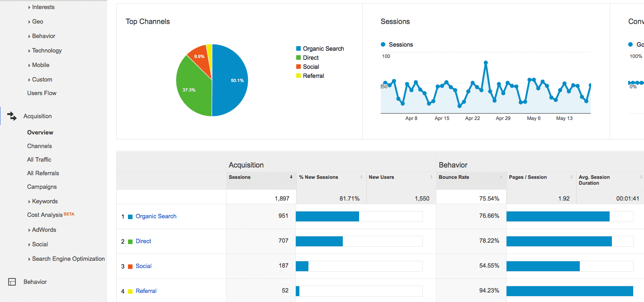This screenshot has width=644, height=302.
Task: Click the Direct legend green square
Action: point(298,58)
